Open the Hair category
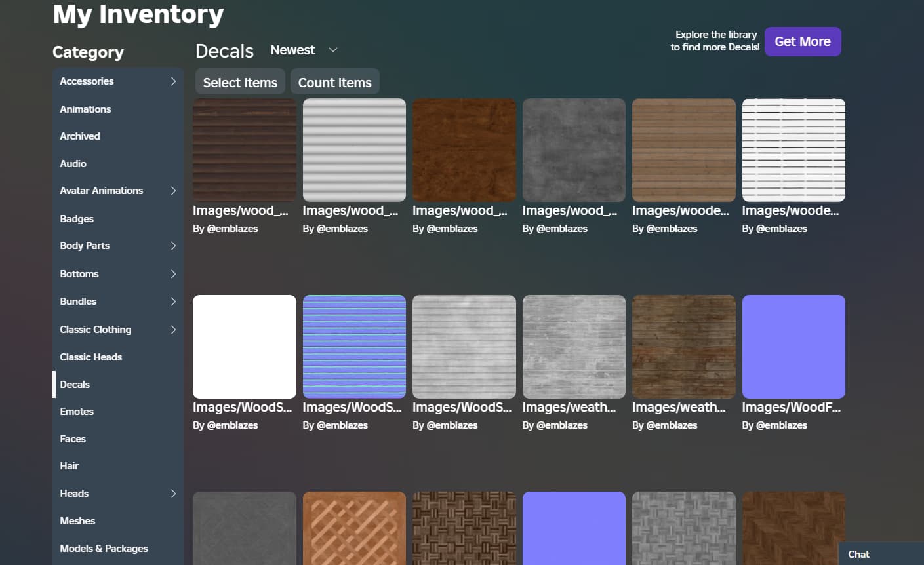 pos(69,466)
